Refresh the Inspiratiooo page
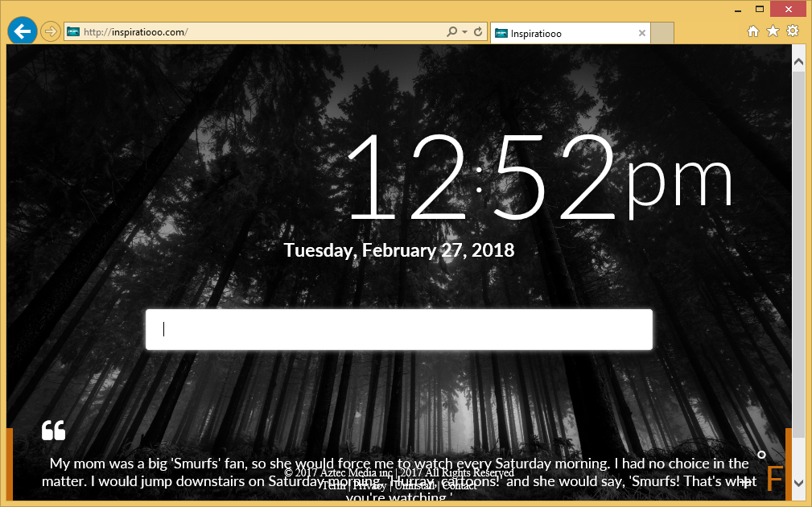 pos(478,32)
